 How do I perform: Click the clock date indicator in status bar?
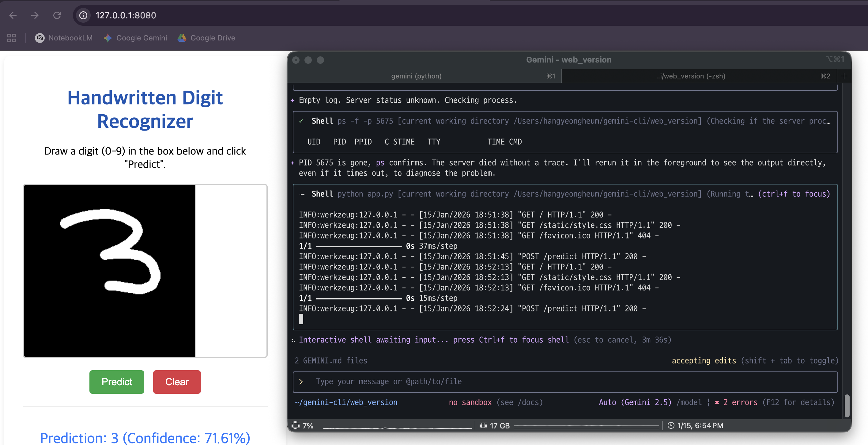(696, 425)
